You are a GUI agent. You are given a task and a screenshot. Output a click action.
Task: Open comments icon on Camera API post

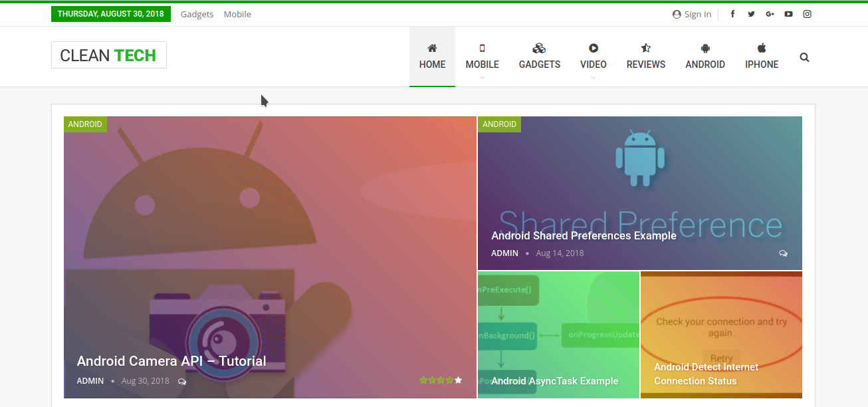(x=182, y=382)
